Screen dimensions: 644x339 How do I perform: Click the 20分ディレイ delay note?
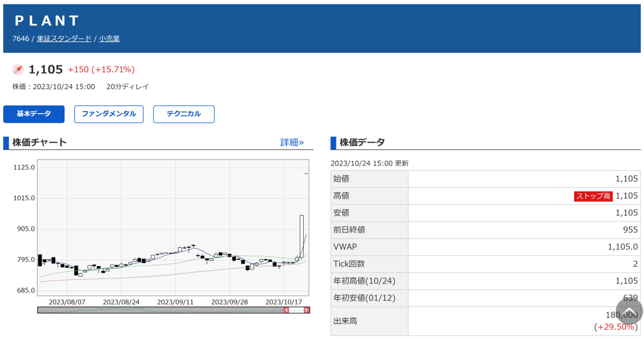[x=127, y=86]
